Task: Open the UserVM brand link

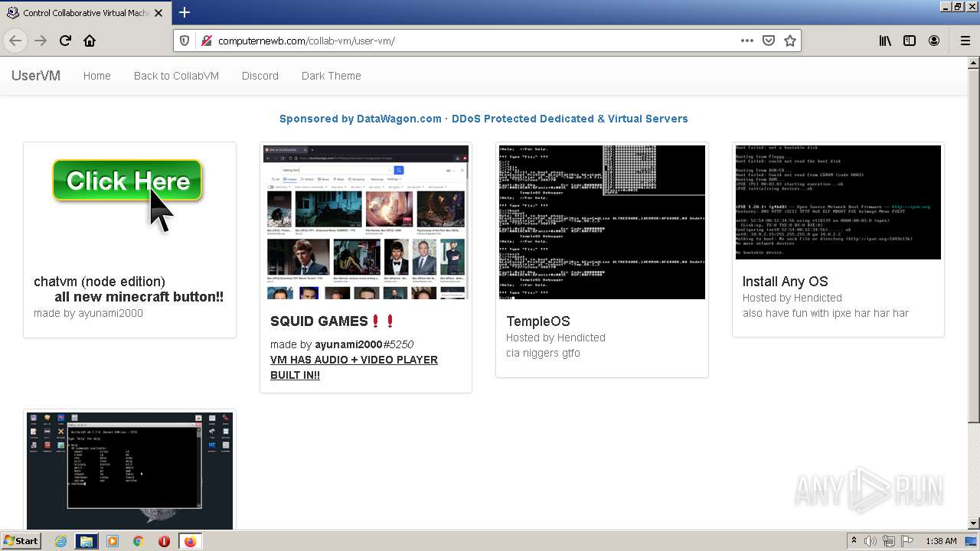Action: click(x=36, y=76)
